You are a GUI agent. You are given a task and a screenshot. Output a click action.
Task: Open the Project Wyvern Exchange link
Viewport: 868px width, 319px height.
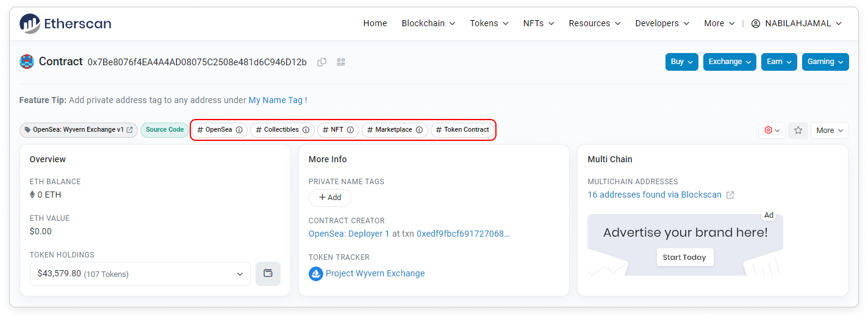pos(375,273)
